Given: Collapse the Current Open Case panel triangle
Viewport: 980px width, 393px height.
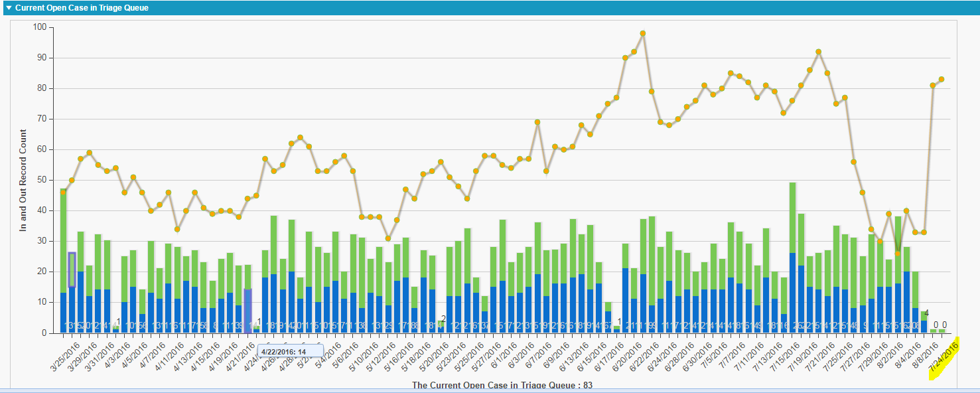Looking at the screenshot, I should tap(9, 8).
